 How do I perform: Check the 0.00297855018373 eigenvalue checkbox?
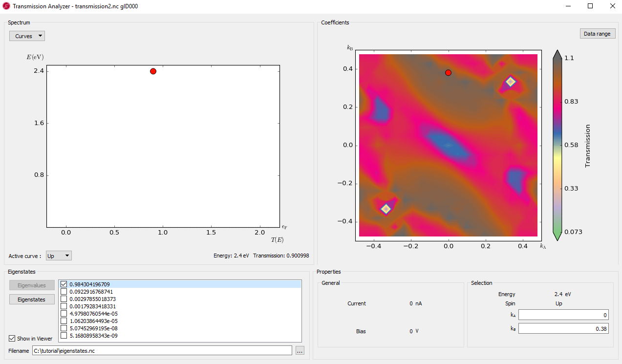coord(64,299)
